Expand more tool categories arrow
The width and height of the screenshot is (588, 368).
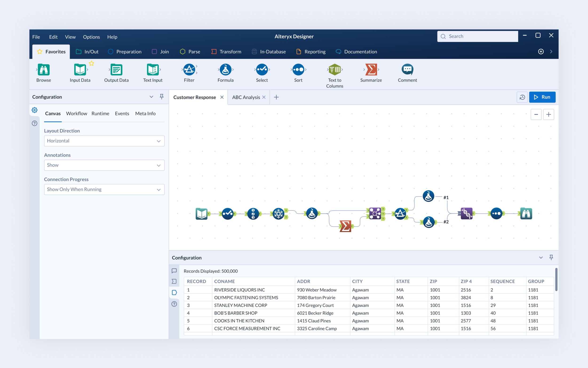[551, 52]
